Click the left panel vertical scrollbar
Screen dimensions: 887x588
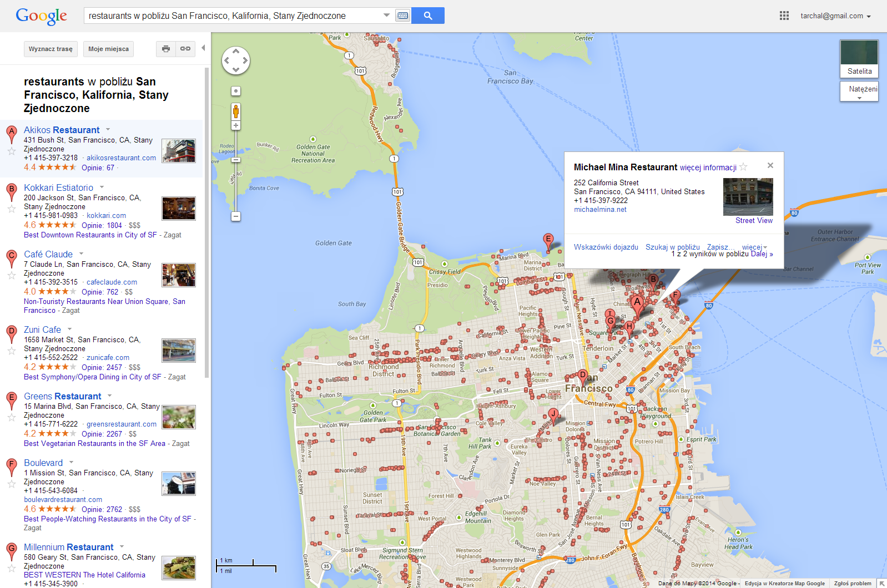[207, 222]
